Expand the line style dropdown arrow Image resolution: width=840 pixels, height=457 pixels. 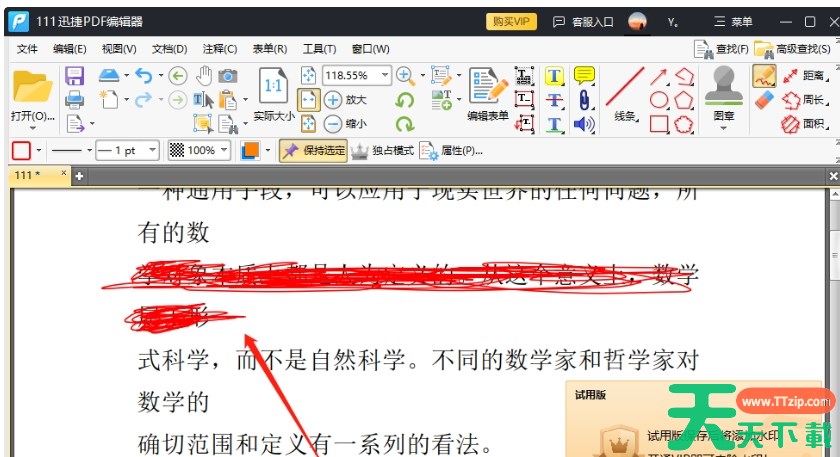pyautogui.click(x=89, y=151)
